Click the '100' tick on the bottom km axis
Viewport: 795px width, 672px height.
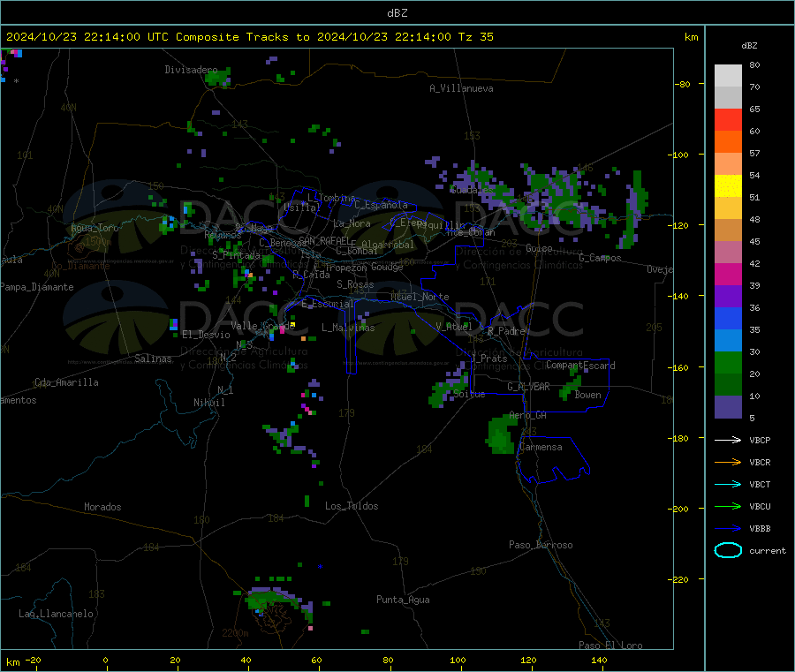tap(458, 660)
